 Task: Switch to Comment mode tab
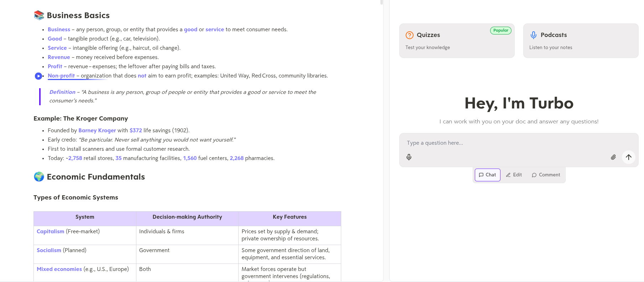(546, 175)
